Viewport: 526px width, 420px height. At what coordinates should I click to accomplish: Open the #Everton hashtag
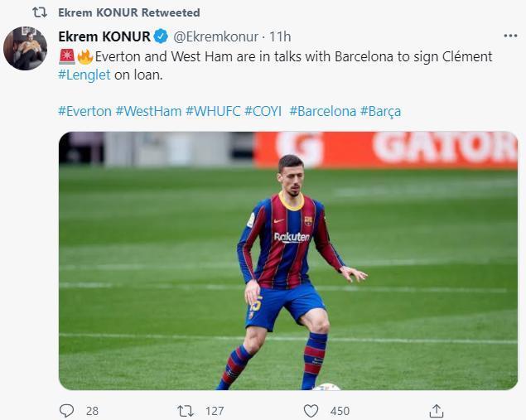point(84,111)
